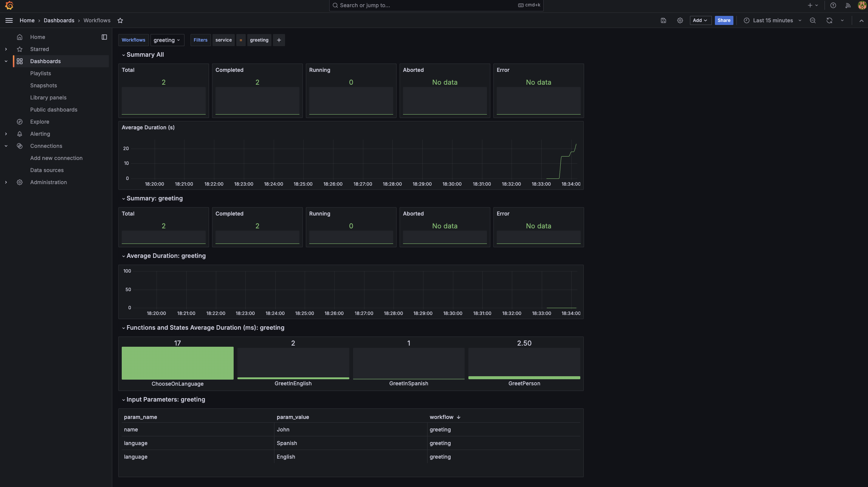Click the refresh icon to reload dashboard data
Image resolution: width=868 pixels, height=487 pixels.
coord(829,20)
